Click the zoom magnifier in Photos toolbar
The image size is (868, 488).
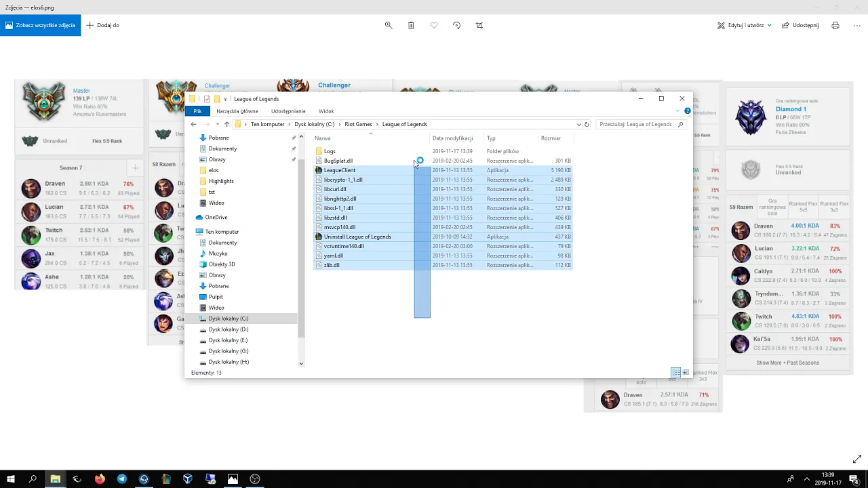pyautogui.click(x=389, y=25)
